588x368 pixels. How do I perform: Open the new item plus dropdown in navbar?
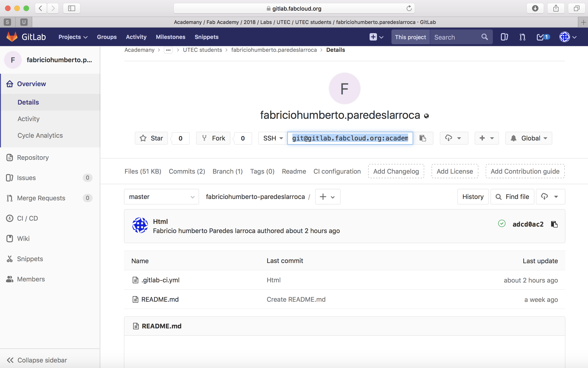point(376,37)
